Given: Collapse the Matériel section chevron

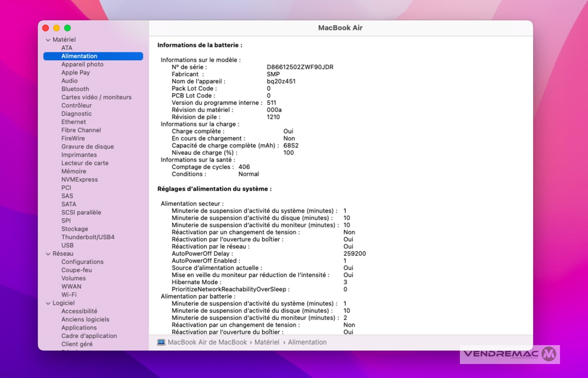Looking at the screenshot, I should pyautogui.click(x=48, y=40).
